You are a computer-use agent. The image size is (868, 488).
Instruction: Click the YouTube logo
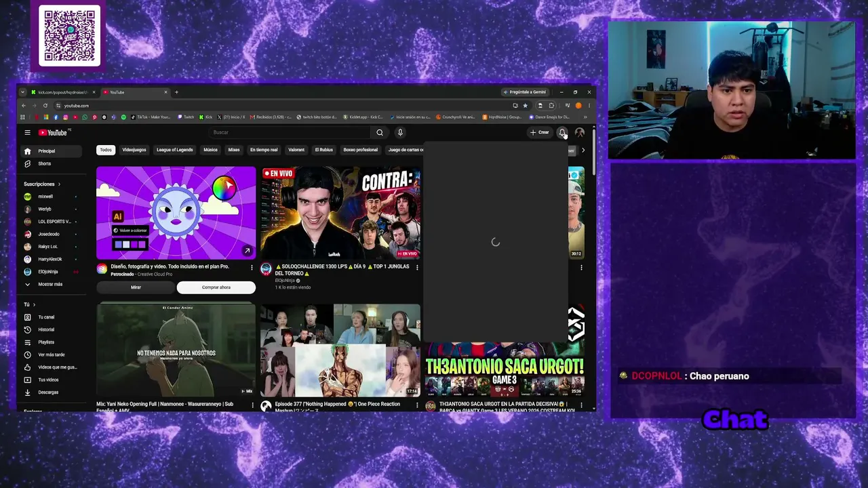pyautogui.click(x=52, y=133)
